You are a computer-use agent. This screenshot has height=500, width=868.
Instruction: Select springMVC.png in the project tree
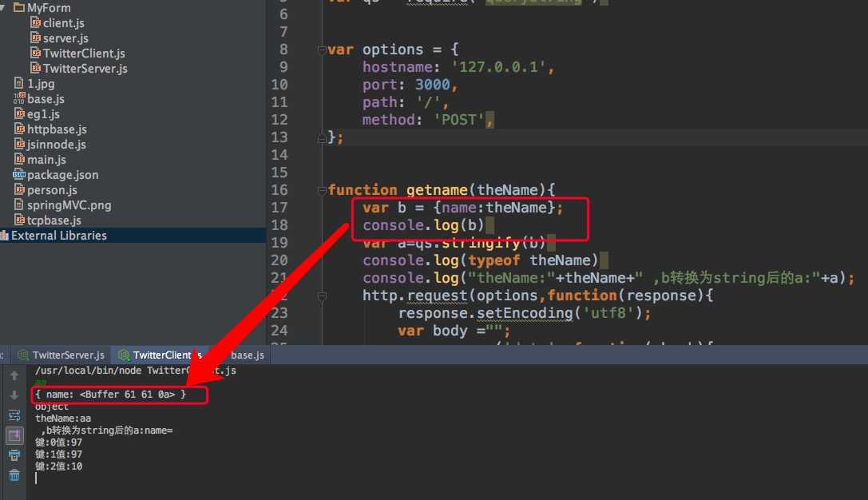coord(69,205)
